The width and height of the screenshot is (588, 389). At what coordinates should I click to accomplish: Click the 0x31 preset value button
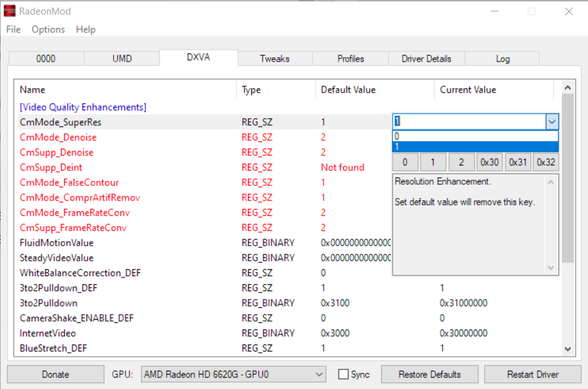tap(518, 162)
